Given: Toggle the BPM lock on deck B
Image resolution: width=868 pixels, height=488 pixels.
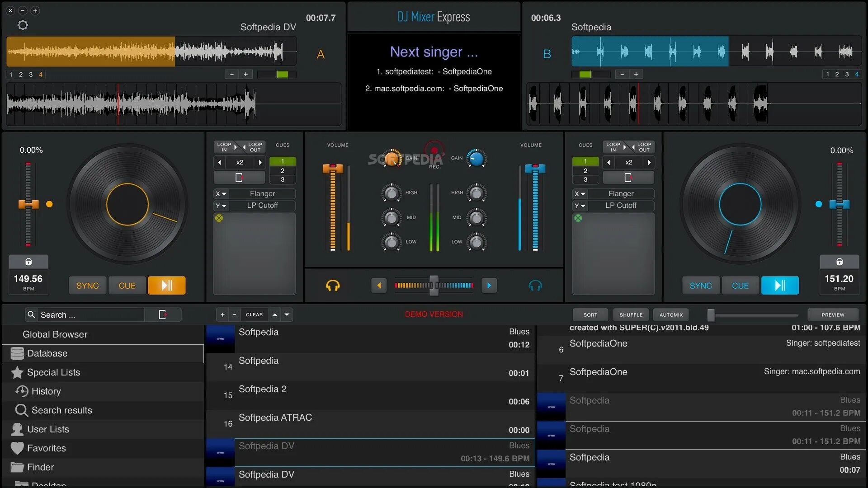Looking at the screenshot, I should click(840, 262).
